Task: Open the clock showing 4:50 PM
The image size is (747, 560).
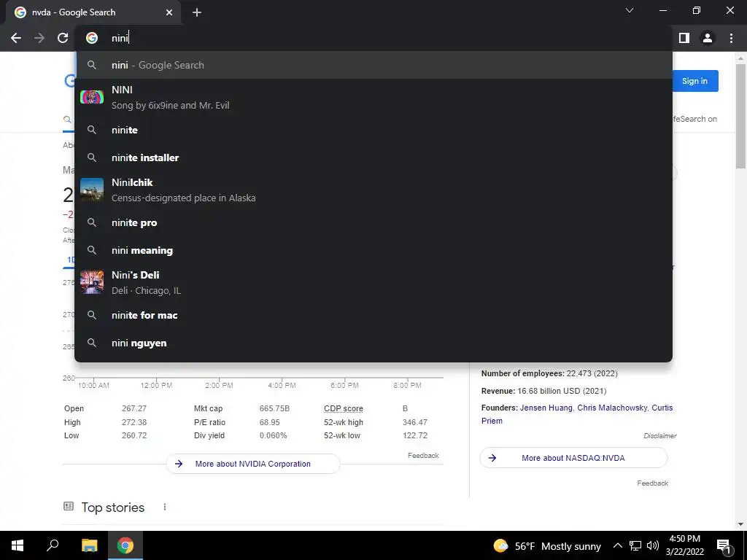Action: click(684, 545)
